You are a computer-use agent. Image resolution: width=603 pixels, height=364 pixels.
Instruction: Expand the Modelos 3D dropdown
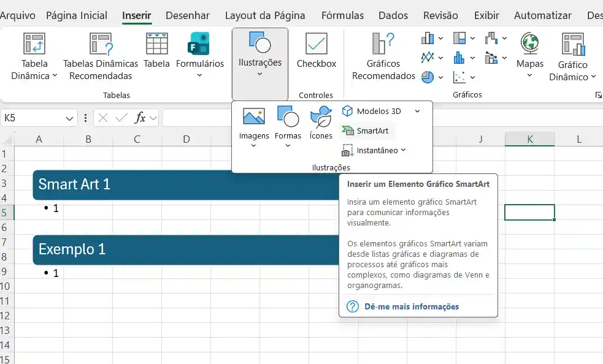(417, 111)
